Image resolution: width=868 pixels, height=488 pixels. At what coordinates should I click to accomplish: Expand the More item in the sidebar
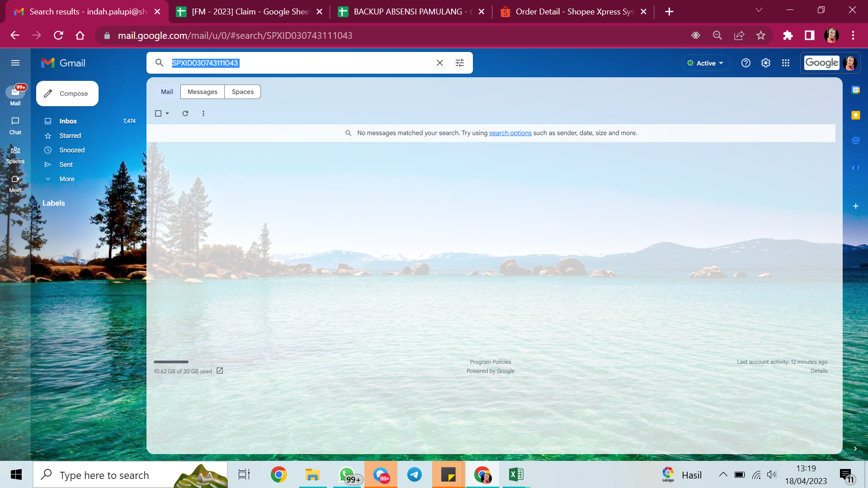pyautogui.click(x=66, y=179)
